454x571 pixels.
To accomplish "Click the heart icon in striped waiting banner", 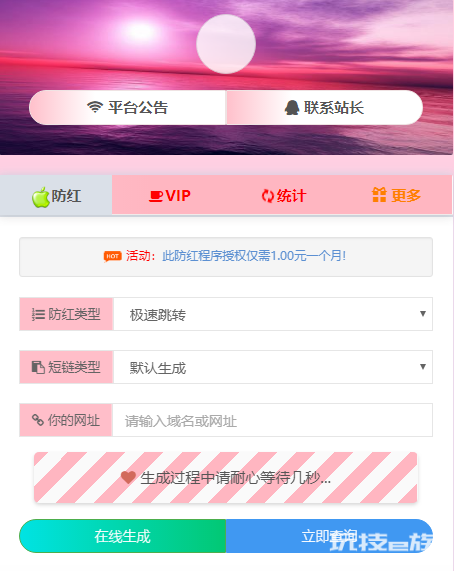I will click(128, 477).
